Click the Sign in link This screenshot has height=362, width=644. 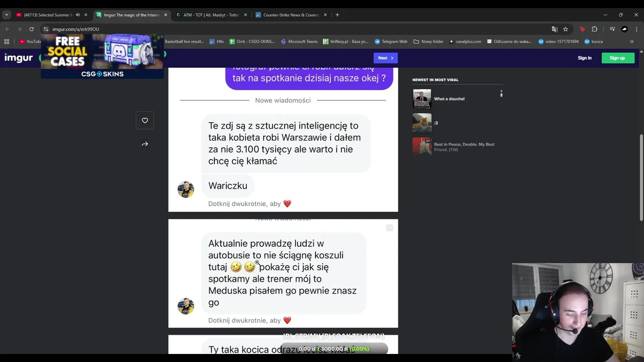(x=585, y=58)
